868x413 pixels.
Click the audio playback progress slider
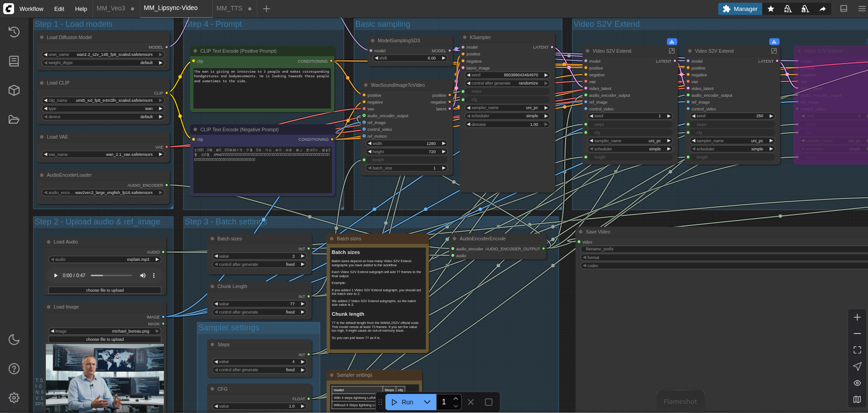[111, 275]
